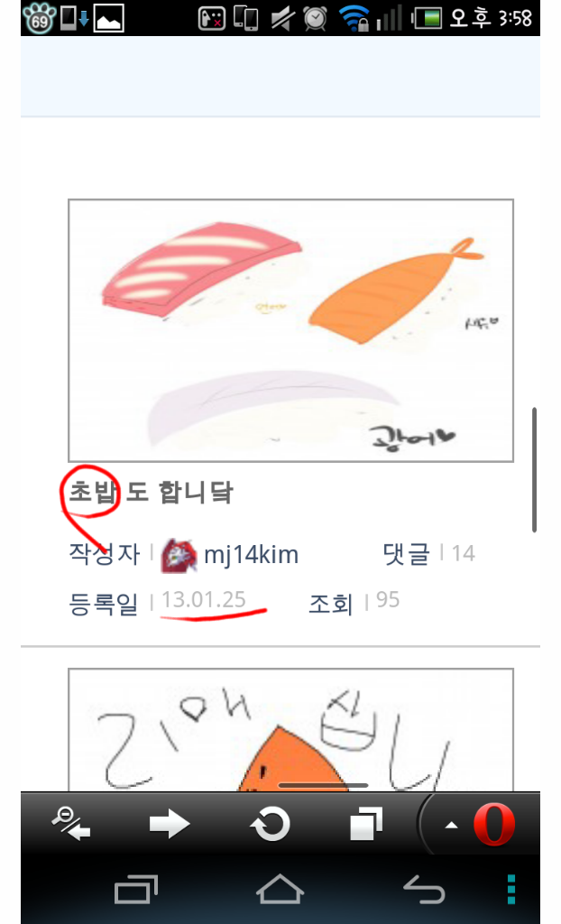This screenshot has width=561, height=924.
Task: Tap the Opera menu button
Action: (494, 825)
